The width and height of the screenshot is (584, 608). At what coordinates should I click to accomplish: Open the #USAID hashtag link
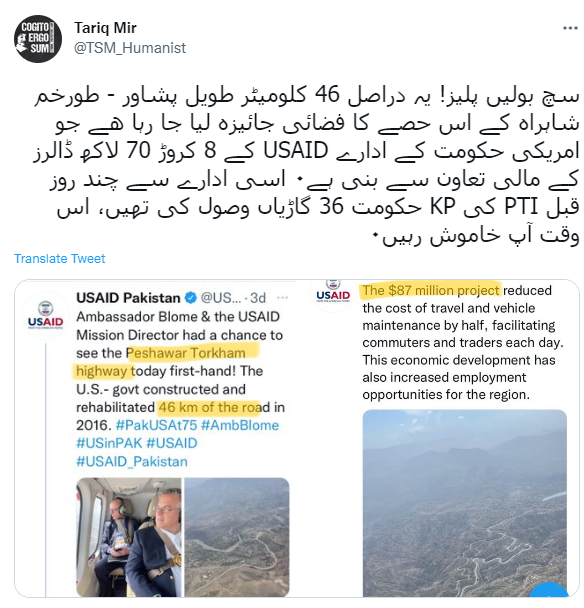tap(172, 443)
